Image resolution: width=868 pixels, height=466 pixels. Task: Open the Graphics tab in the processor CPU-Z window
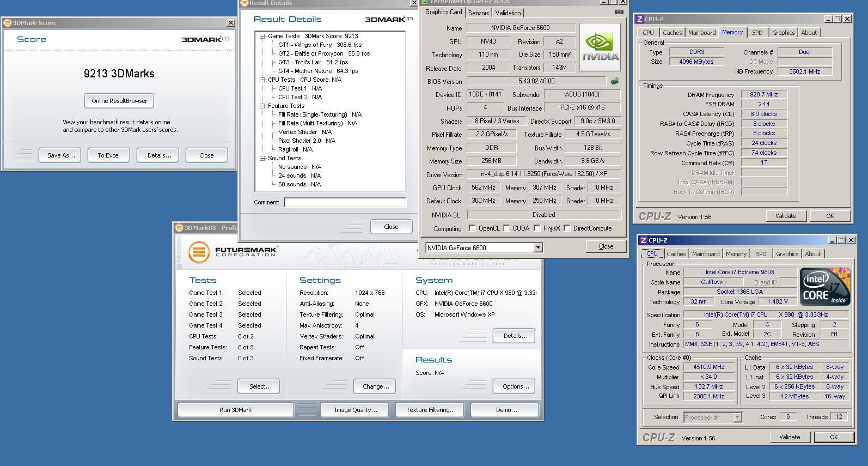click(x=787, y=254)
